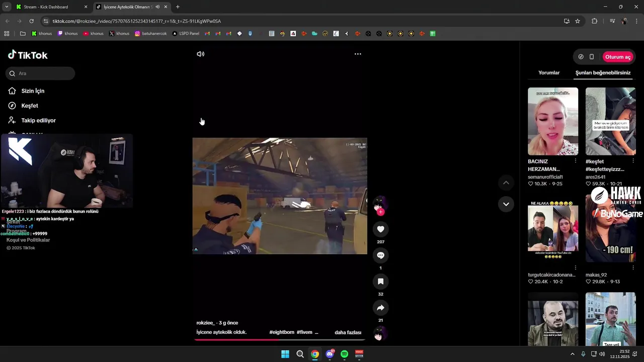
Task: Open the coin icon beside Oturum aç
Action: click(581, 57)
